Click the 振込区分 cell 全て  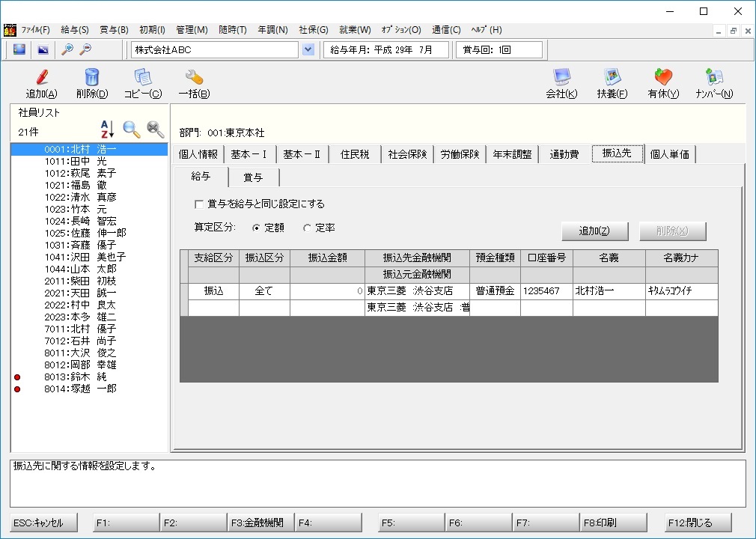point(264,291)
